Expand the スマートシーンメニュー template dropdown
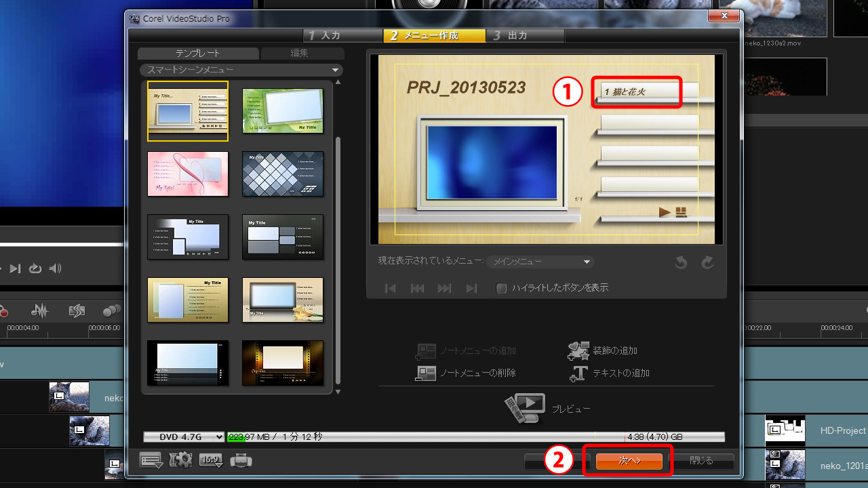868x488 pixels. click(x=335, y=70)
